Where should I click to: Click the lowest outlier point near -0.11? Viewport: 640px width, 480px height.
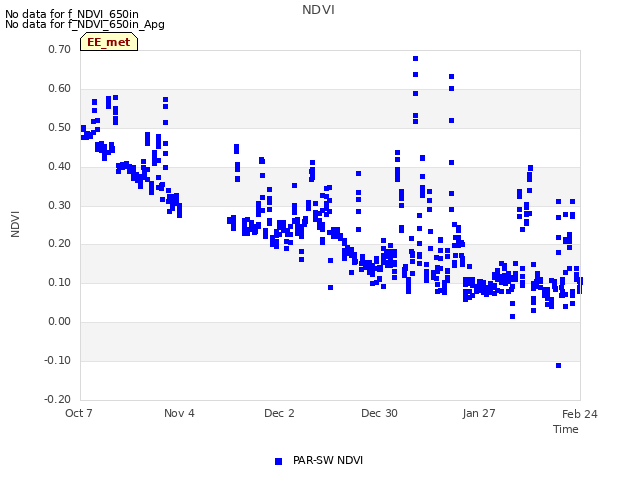pos(558,365)
